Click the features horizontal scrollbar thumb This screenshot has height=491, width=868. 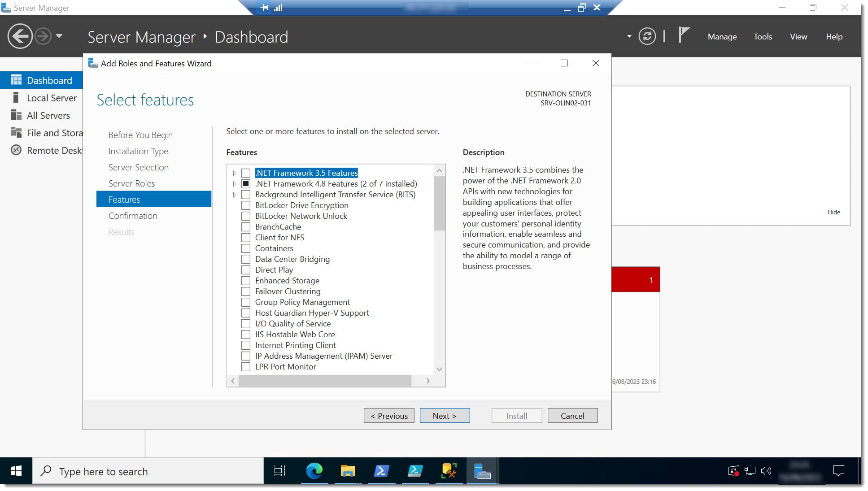[x=325, y=381]
